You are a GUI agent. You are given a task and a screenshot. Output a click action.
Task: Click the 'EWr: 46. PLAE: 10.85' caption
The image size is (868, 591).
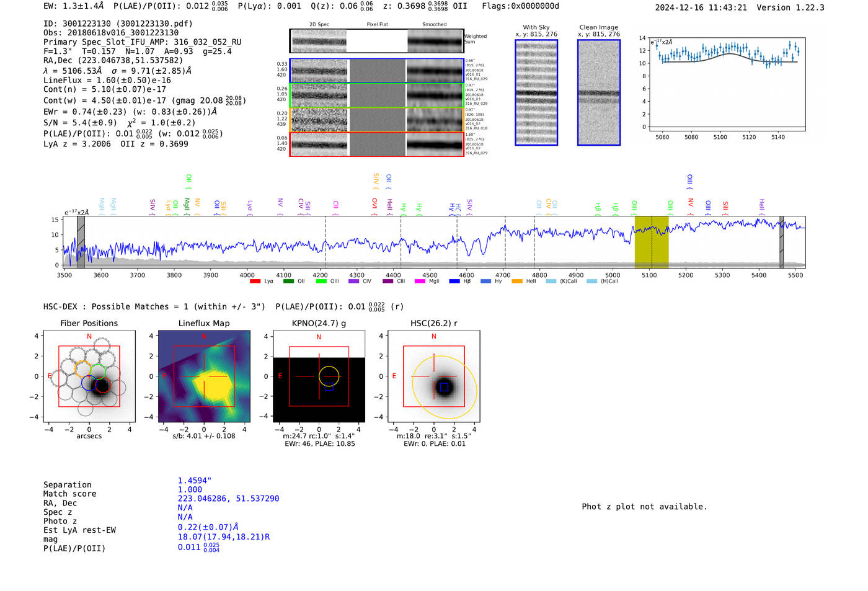pos(320,444)
